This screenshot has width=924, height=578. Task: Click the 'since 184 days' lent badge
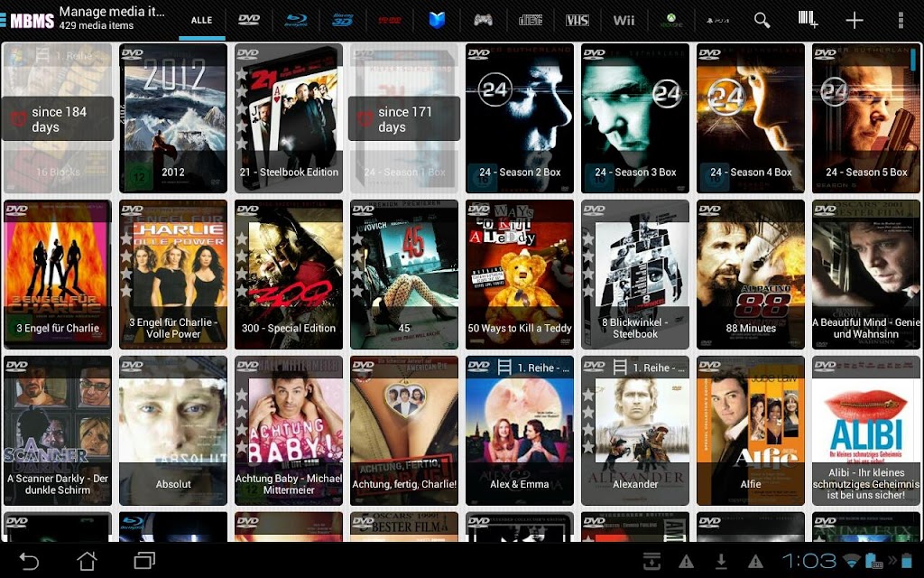pyautogui.click(x=58, y=119)
